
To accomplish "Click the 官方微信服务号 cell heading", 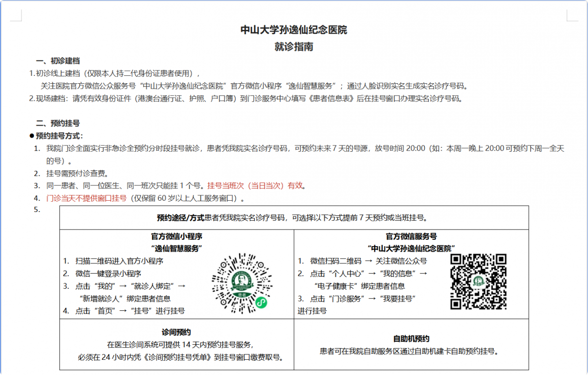I will pos(412,236).
